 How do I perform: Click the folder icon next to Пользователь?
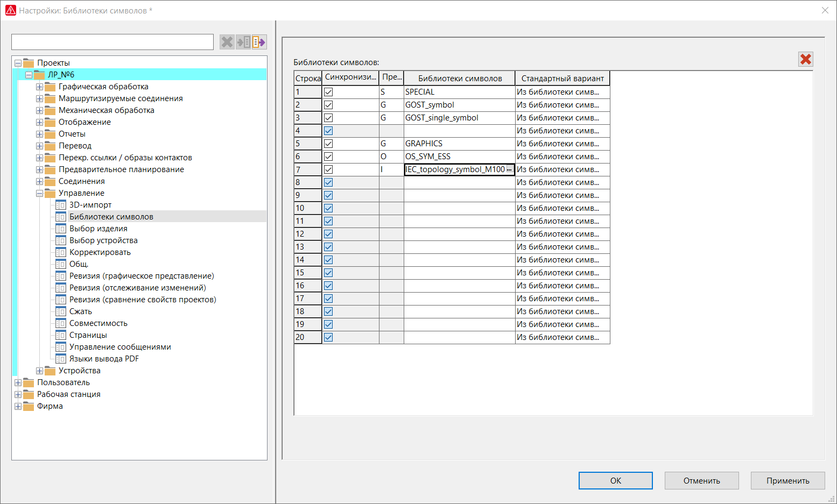[x=29, y=382]
